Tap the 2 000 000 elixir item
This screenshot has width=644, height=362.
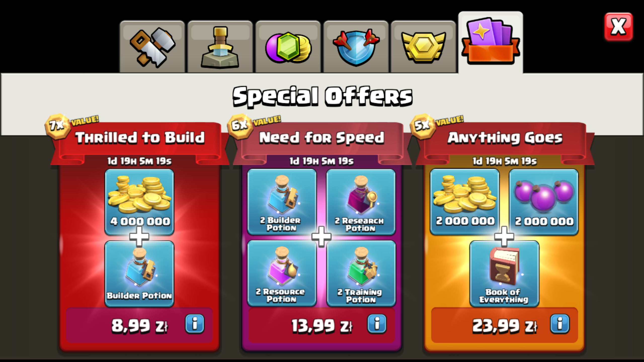tap(544, 202)
